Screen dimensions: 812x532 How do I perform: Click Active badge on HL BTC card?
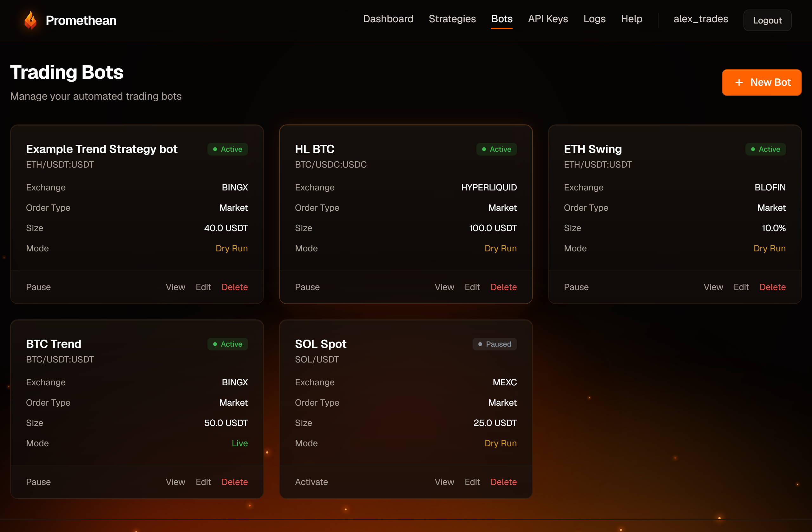[x=496, y=149]
